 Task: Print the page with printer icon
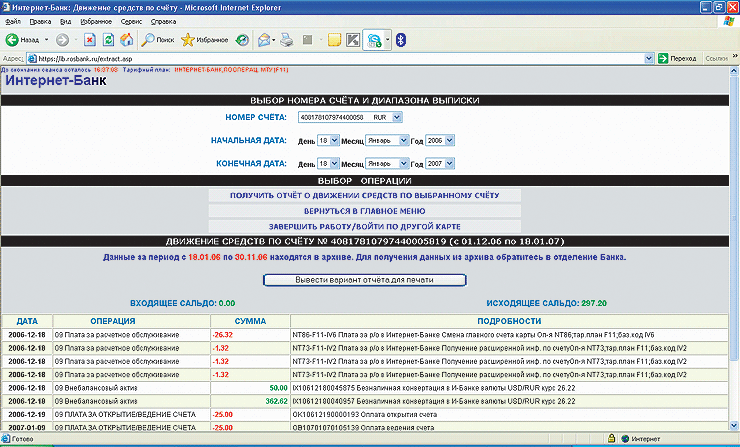286,40
